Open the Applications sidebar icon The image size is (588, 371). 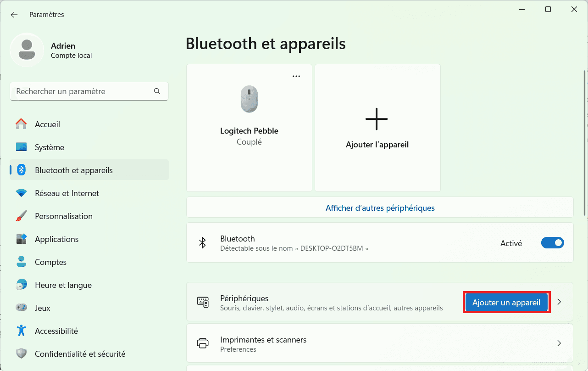click(21, 239)
